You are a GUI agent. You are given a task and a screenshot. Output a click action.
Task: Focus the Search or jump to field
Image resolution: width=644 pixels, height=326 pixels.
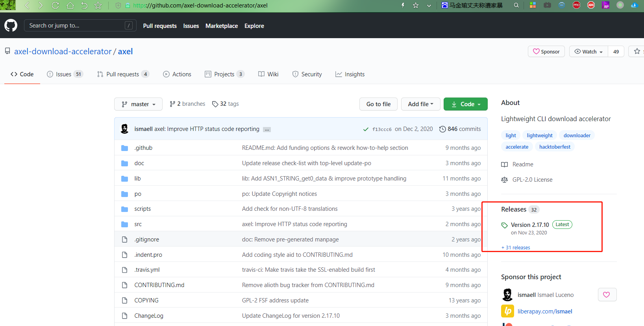pos(80,26)
